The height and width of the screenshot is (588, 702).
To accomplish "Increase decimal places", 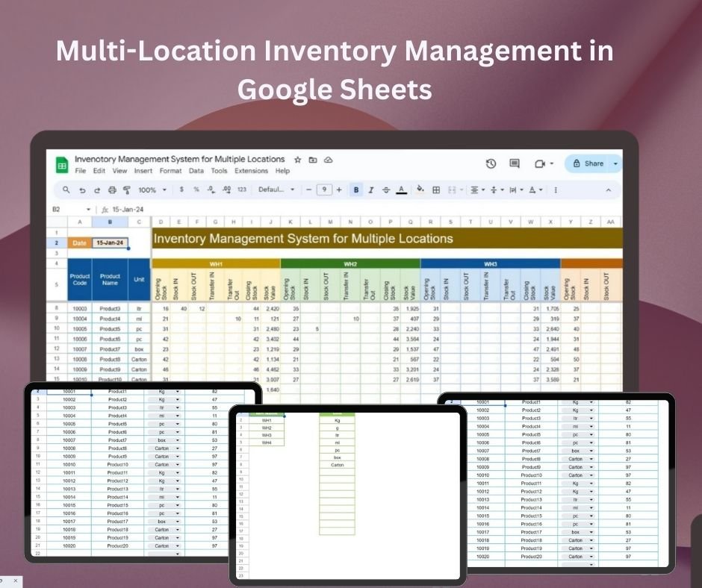I will pyautogui.click(x=226, y=190).
